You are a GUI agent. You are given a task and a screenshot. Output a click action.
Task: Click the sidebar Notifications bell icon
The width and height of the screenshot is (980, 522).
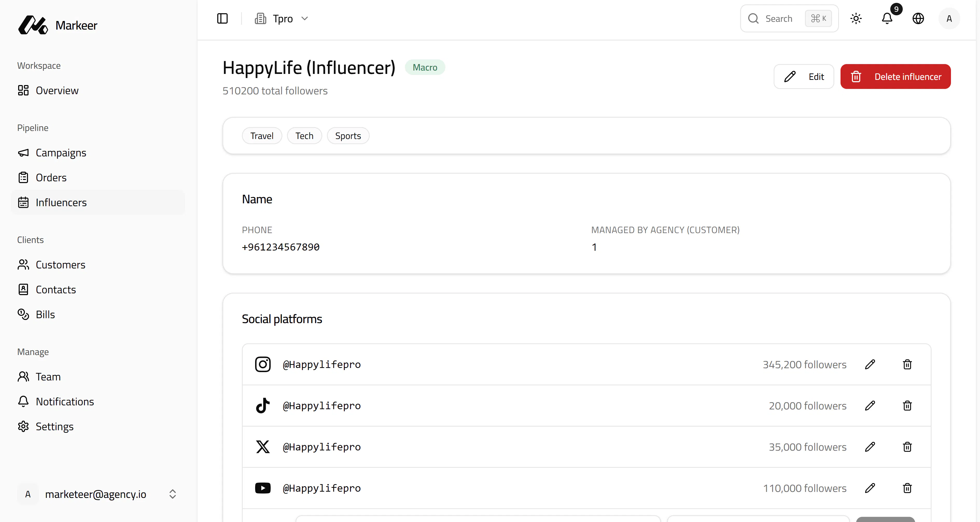click(23, 401)
